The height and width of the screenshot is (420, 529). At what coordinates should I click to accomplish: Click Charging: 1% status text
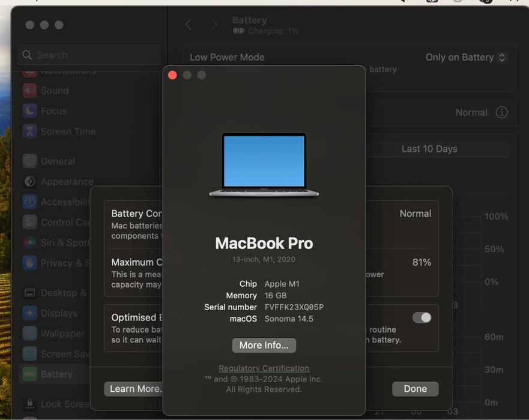(273, 31)
